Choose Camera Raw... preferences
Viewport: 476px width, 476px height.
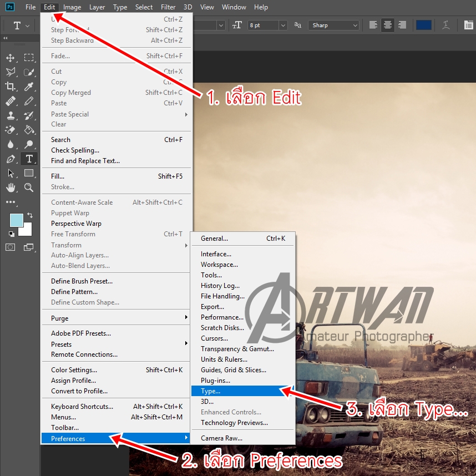243,438
